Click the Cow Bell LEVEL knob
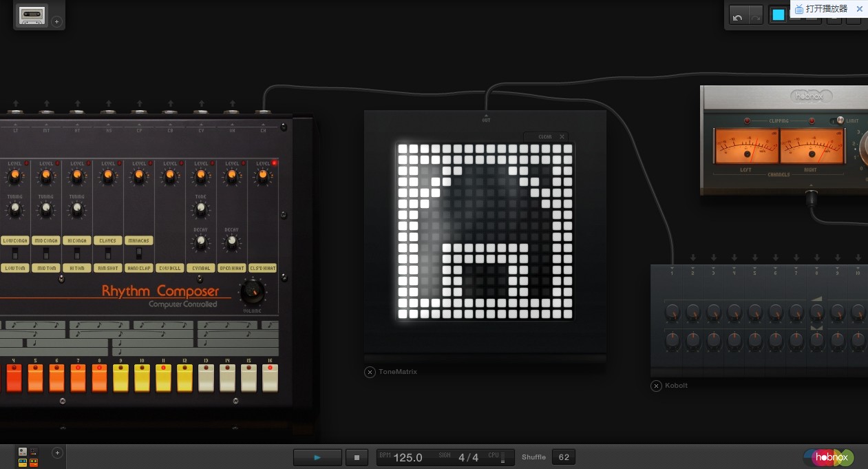Image resolution: width=868 pixels, height=469 pixels. [x=169, y=178]
